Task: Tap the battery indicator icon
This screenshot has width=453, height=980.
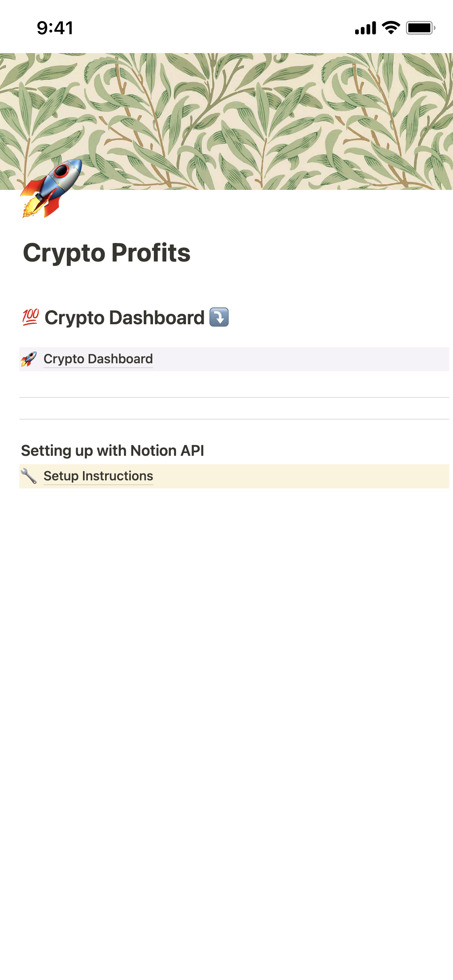Action: pyautogui.click(x=420, y=28)
